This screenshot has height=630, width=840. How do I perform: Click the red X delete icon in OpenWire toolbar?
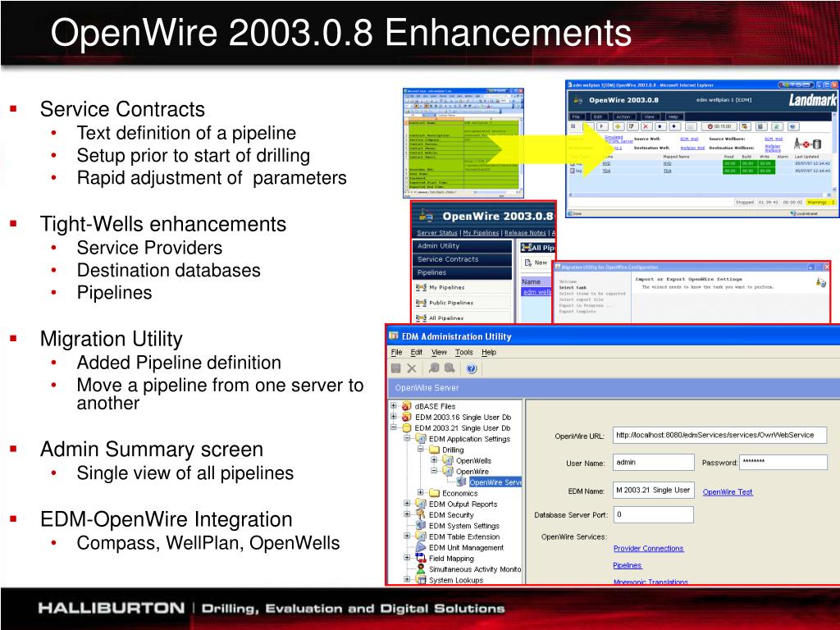pyautogui.click(x=646, y=126)
